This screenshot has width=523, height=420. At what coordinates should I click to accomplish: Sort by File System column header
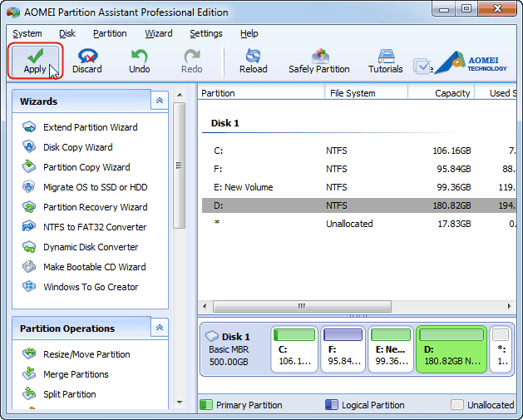pos(366,93)
